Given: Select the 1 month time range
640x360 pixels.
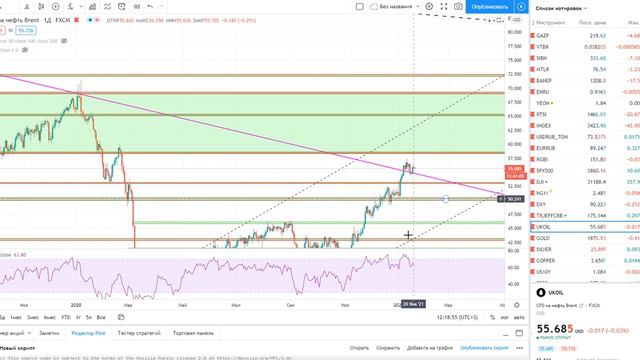Looking at the screenshot, I should point(16,317).
